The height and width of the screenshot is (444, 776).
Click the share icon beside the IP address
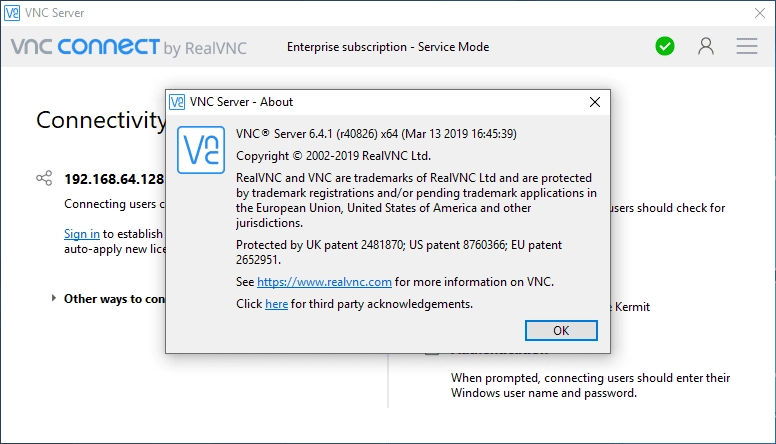click(x=44, y=178)
